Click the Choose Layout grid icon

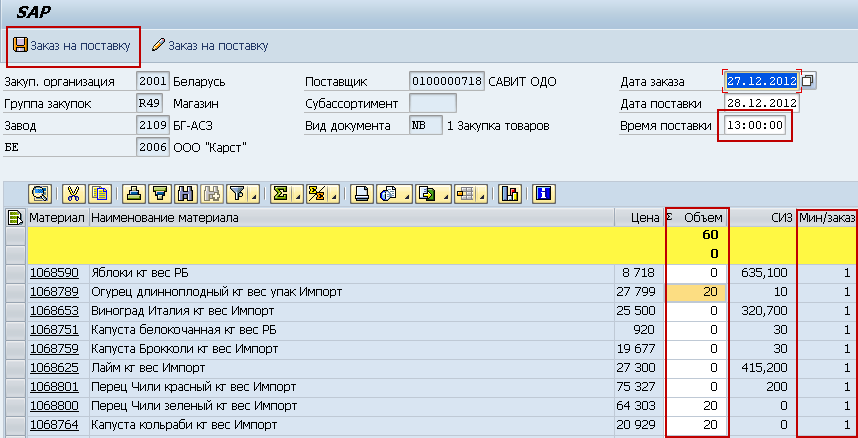[465, 193]
